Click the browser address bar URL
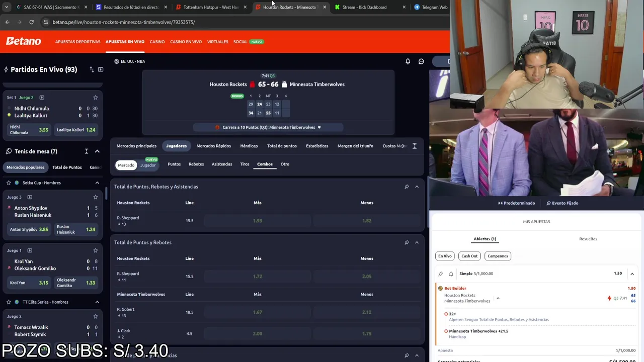The width and height of the screenshot is (644, 362). pyautogui.click(x=124, y=22)
